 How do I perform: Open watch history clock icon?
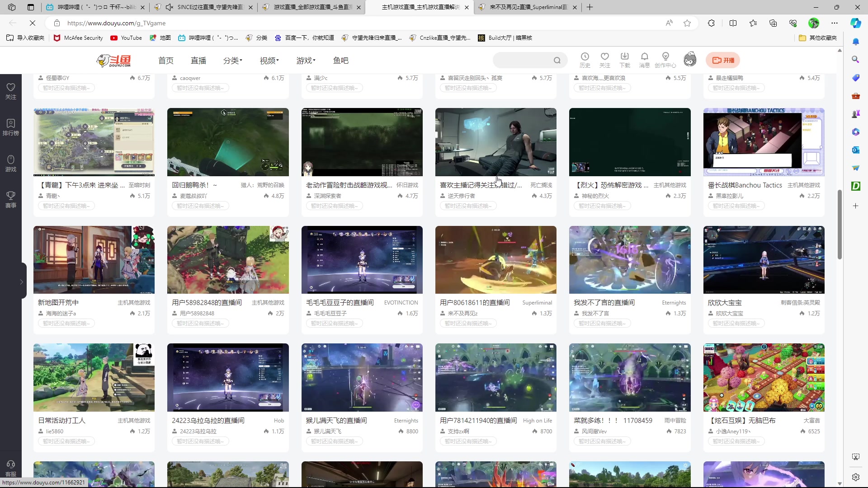pos(585,57)
